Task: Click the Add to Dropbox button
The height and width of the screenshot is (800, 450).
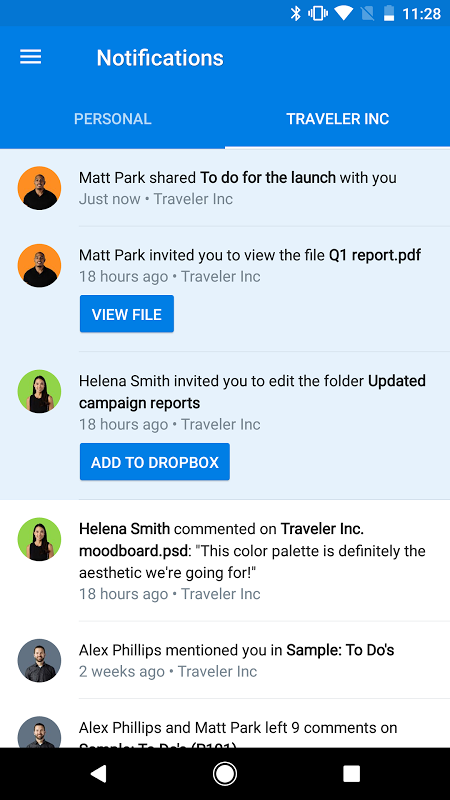Action: point(155,462)
